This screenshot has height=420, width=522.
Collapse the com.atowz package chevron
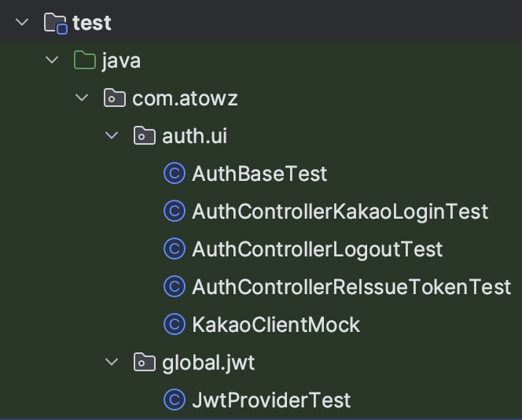pyautogui.click(x=82, y=98)
